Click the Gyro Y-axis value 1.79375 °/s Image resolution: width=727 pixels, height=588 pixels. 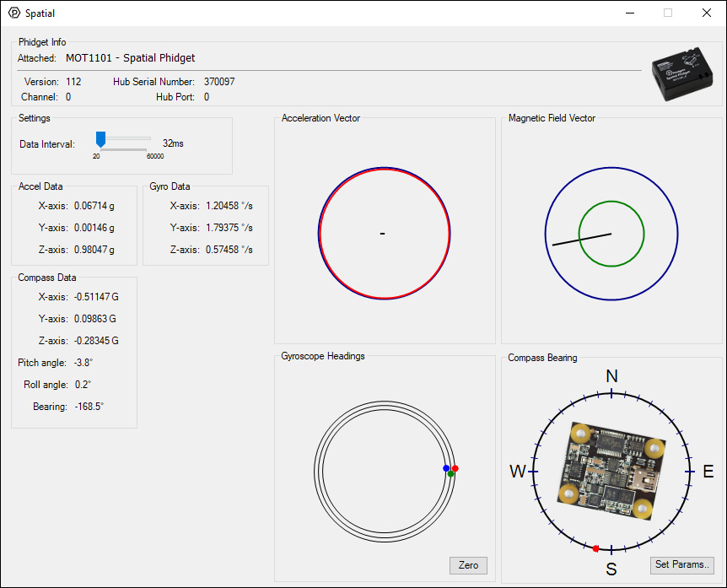click(x=229, y=228)
